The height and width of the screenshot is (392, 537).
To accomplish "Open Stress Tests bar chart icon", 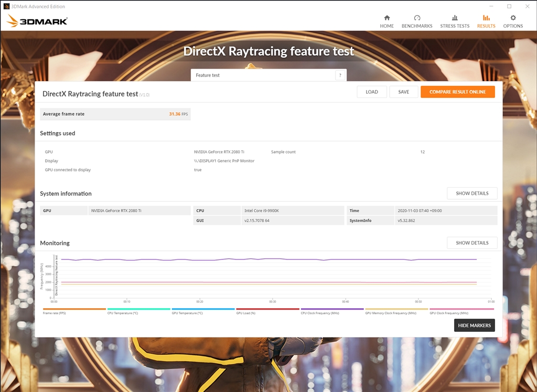I will pos(455,18).
